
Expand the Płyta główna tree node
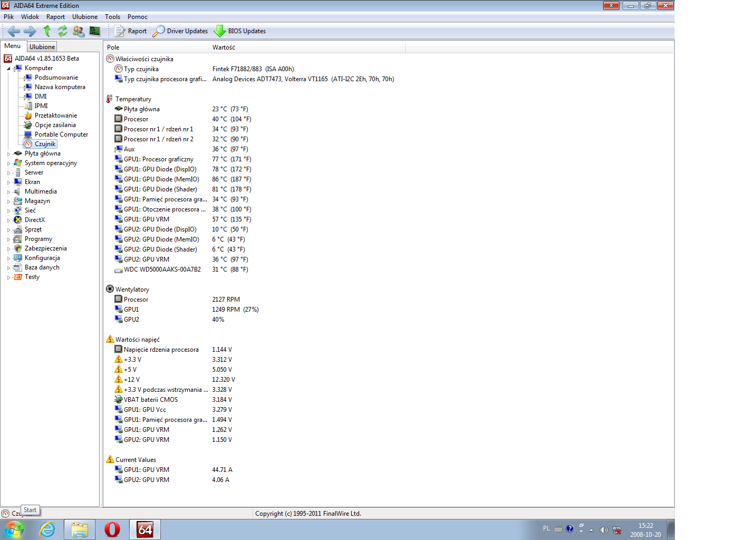click(x=8, y=154)
